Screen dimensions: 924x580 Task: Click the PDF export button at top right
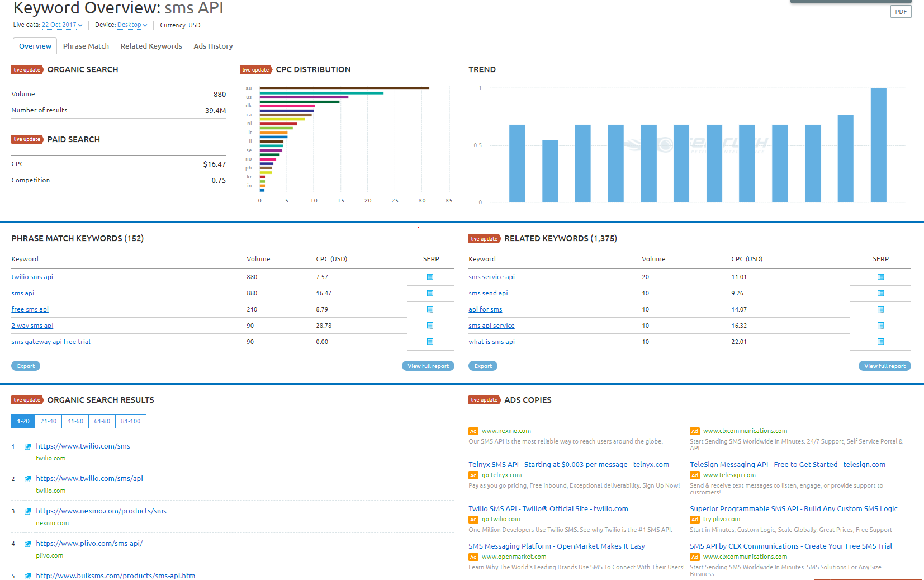tap(901, 11)
